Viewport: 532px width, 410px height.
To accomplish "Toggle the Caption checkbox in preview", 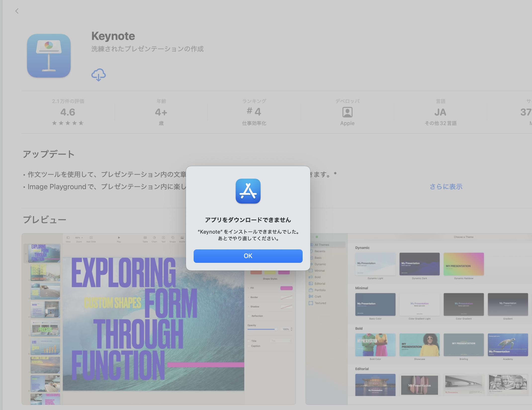I will click(x=249, y=346).
